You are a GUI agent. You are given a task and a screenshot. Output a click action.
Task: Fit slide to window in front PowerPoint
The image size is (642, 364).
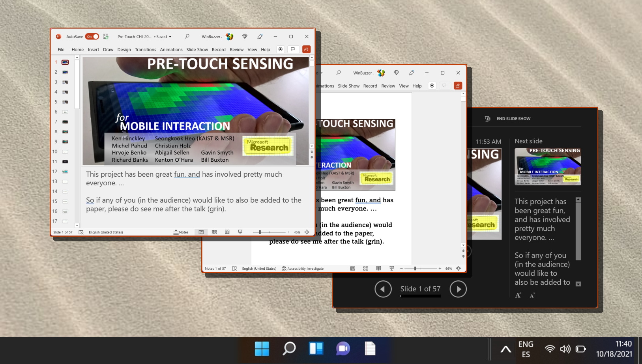(x=307, y=232)
